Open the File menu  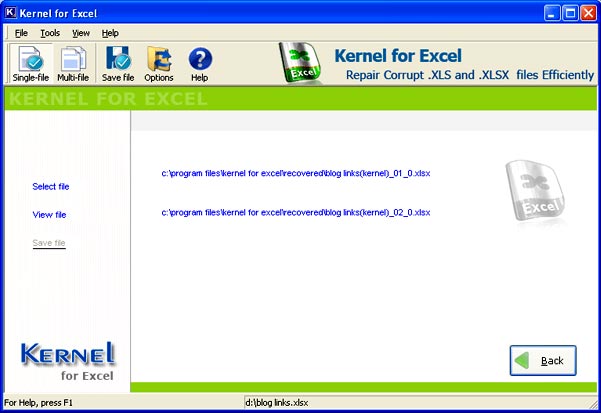(21, 33)
